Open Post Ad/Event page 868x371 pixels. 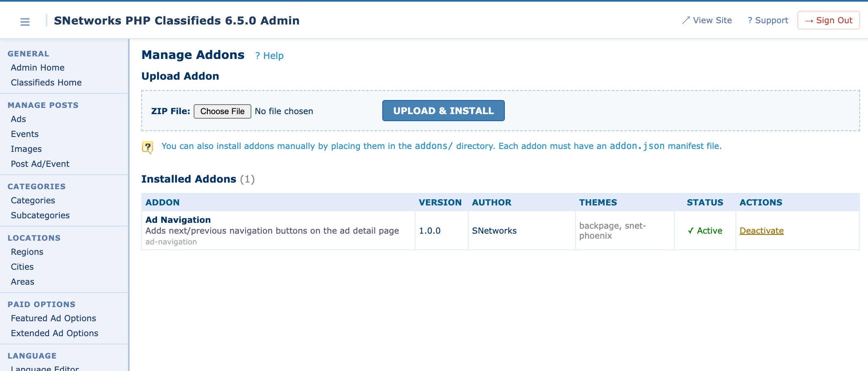click(x=40, y=164)
